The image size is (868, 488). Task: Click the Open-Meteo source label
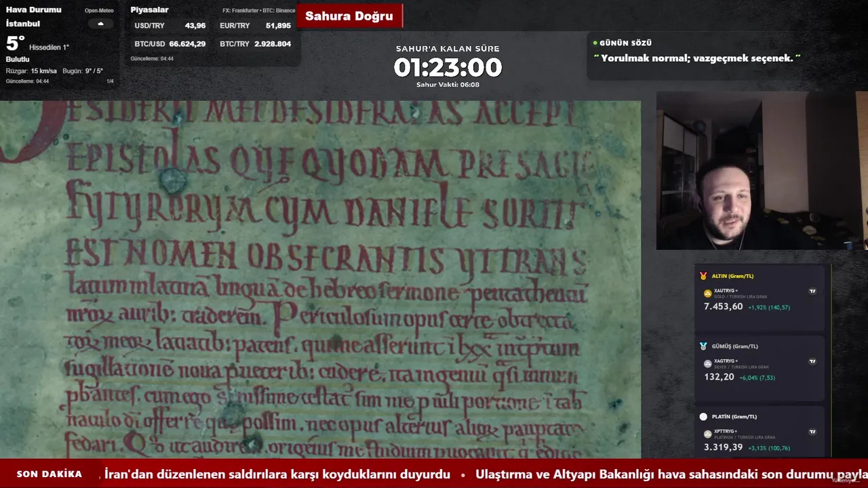[99, 11]
